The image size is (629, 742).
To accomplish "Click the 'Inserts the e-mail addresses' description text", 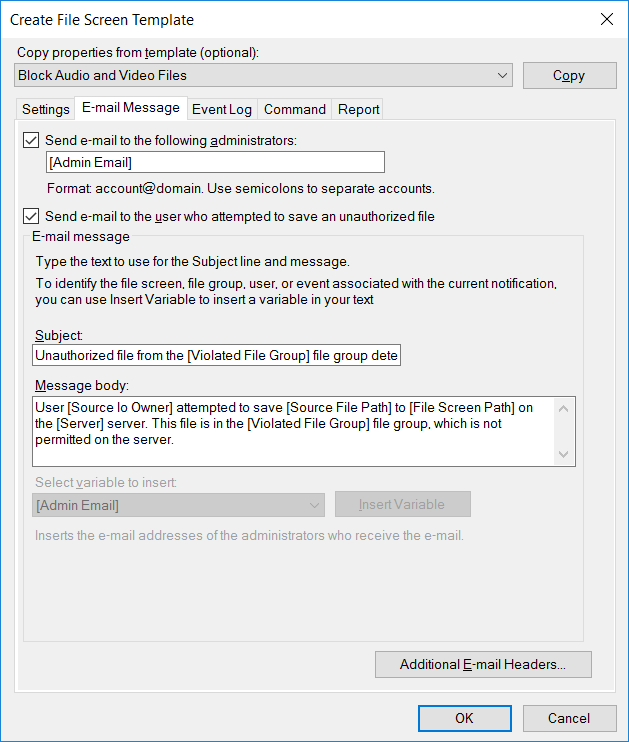I will [x=249, y=536].
